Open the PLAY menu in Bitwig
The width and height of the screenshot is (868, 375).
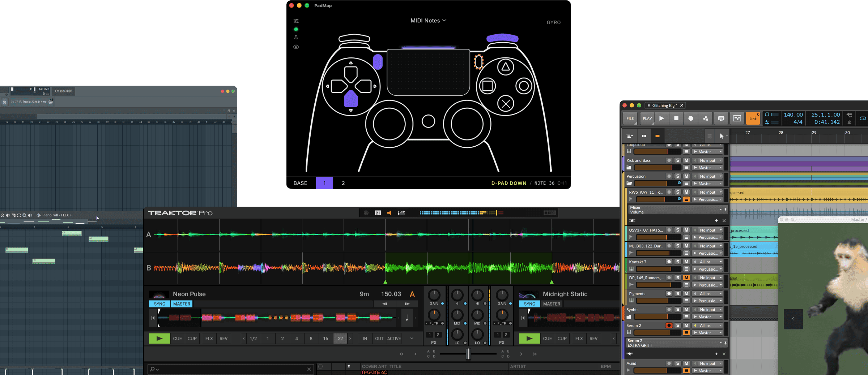tap(647, 118)
